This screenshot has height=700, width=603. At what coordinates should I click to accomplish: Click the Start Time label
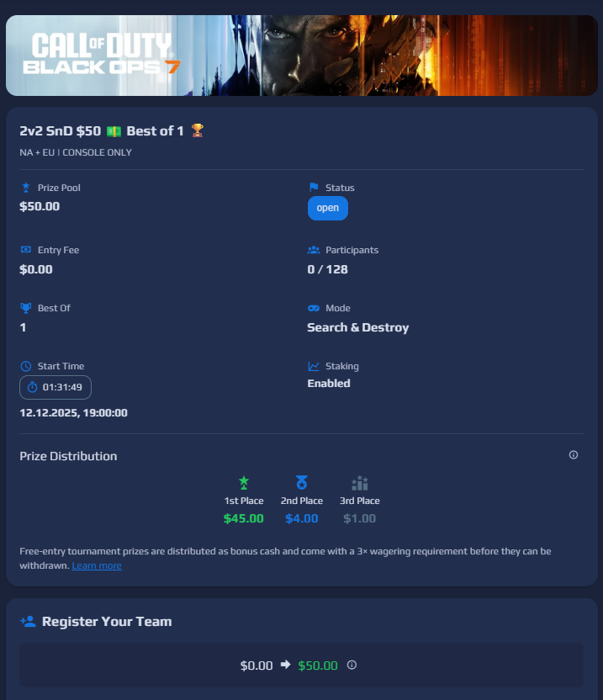point(61,366)
